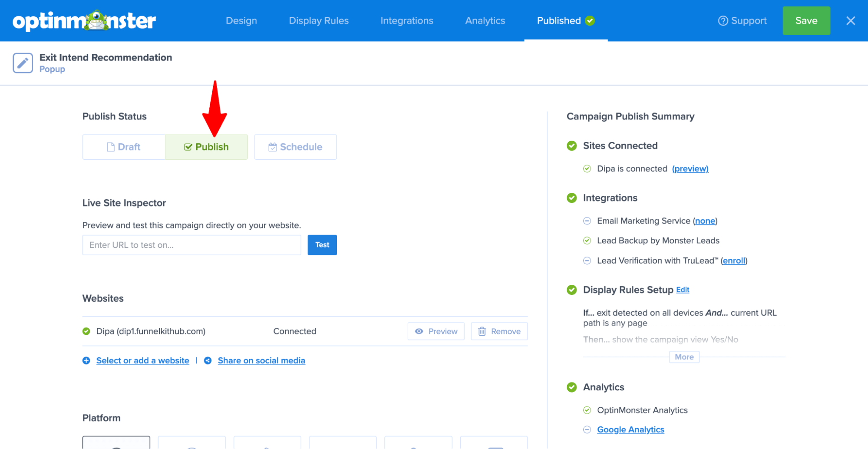The height and width of the screenshot is (449, 868).
Task: Click Dipa (dip1.funnelkithub.com) website name
Action: [151, 331]
